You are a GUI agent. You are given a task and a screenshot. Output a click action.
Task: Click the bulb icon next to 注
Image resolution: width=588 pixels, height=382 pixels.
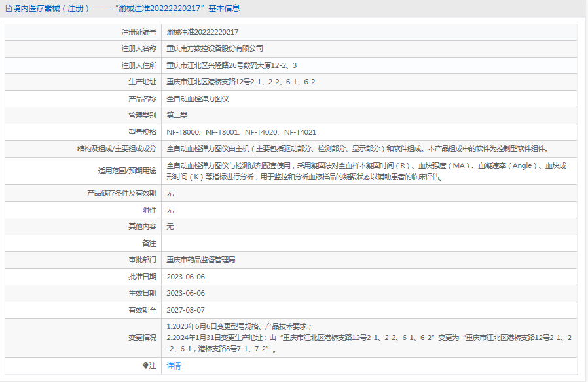pos(146,366)
